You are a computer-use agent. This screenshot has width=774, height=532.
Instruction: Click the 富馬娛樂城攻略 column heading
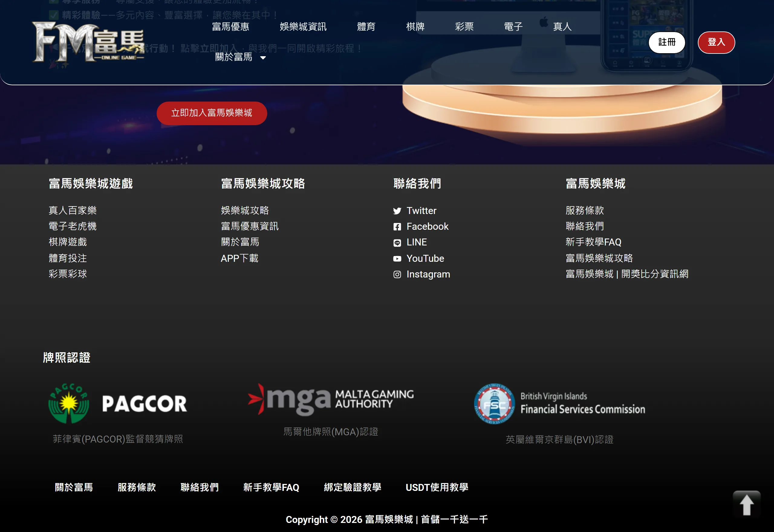[x=263, y=184]
